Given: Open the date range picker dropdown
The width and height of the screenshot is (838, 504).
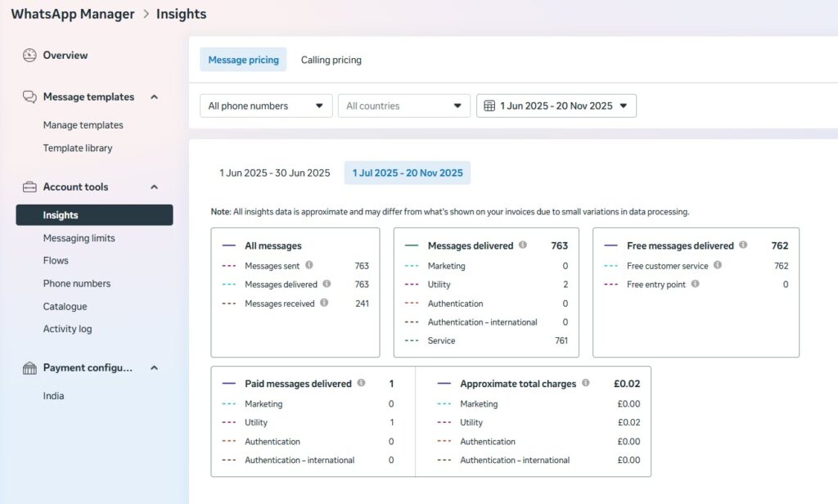Looking at the screenshot, I should [x=556, y=106].
